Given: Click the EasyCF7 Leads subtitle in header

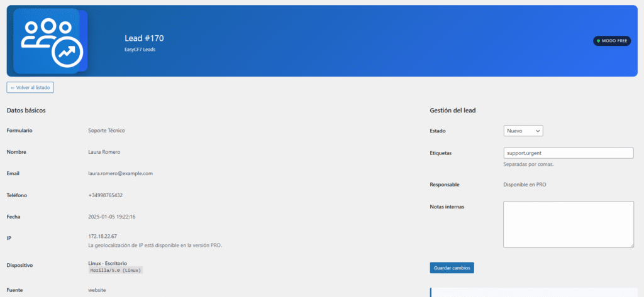Looking at the screenshot, I should [x=140, y=50].
